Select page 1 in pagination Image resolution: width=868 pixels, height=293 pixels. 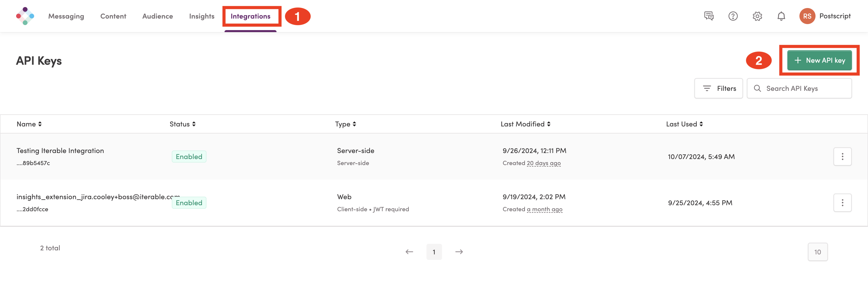434,252
